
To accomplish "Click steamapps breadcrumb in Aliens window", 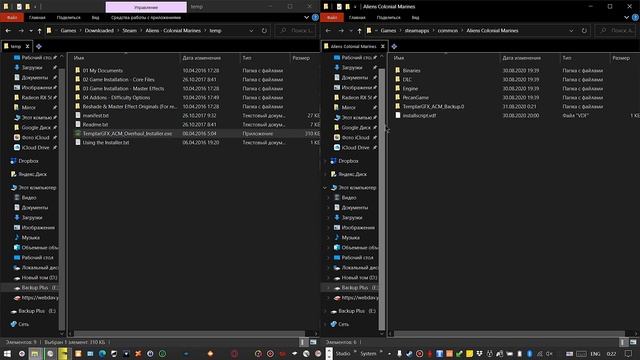I will (x=417, y=31).
